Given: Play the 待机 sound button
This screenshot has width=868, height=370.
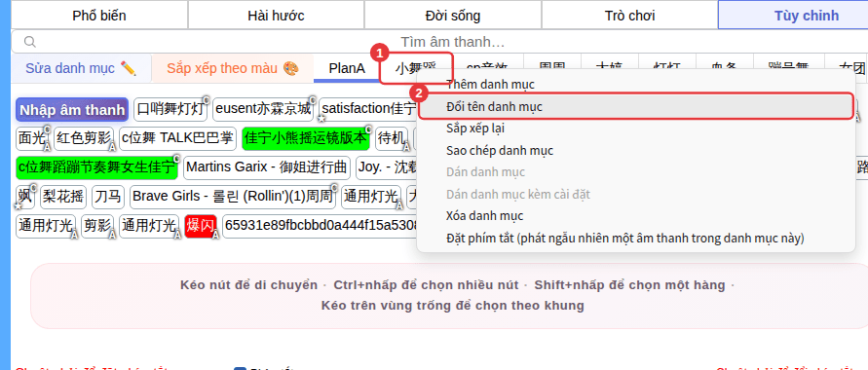Looking at the screenshot, I should pos(392,138).
